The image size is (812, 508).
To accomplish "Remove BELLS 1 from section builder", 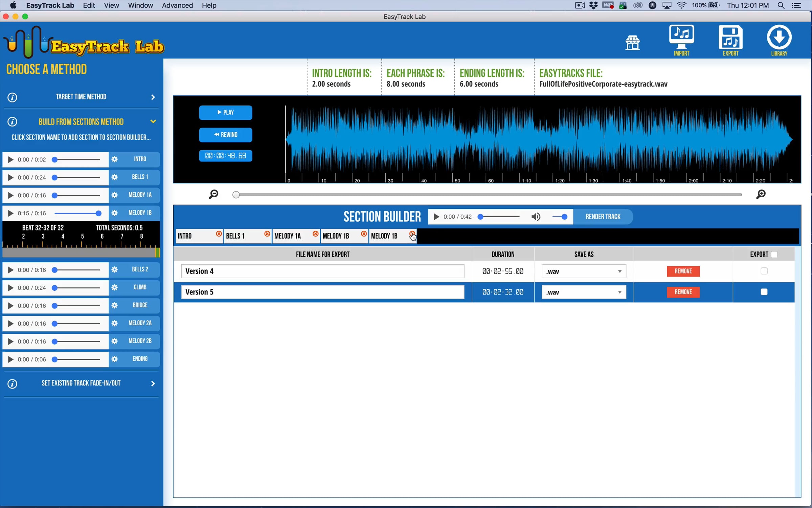I will 267,234.
